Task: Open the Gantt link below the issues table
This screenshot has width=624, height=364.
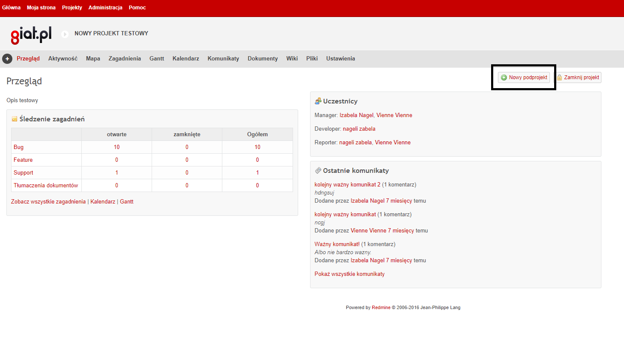Action: pos(127,202)
